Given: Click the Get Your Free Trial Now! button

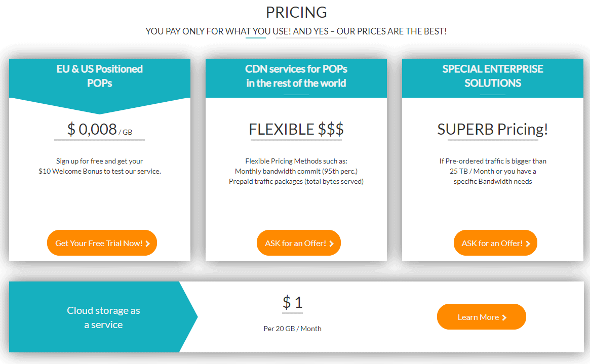Looking at the screenshot, I should click(102, 243).
